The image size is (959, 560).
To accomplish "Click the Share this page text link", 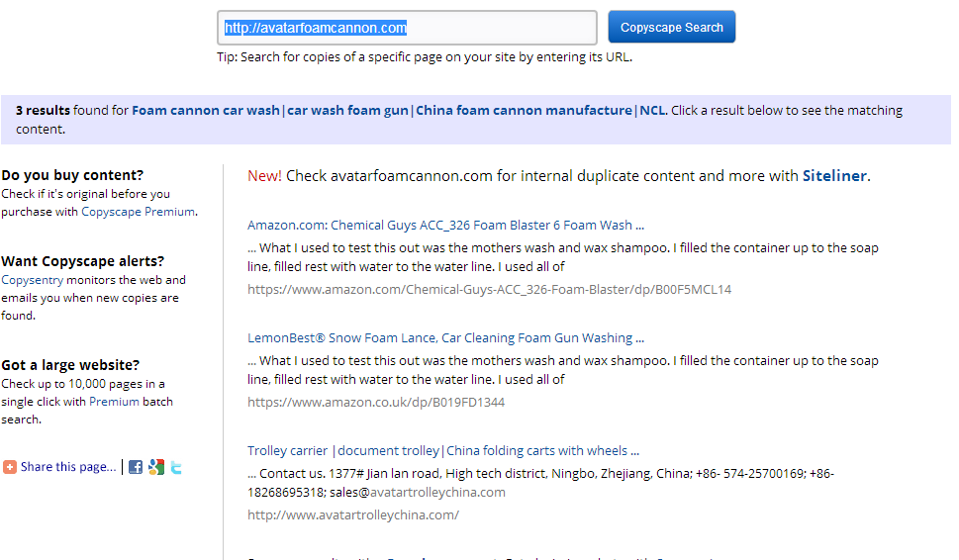I will coord(67,467).
